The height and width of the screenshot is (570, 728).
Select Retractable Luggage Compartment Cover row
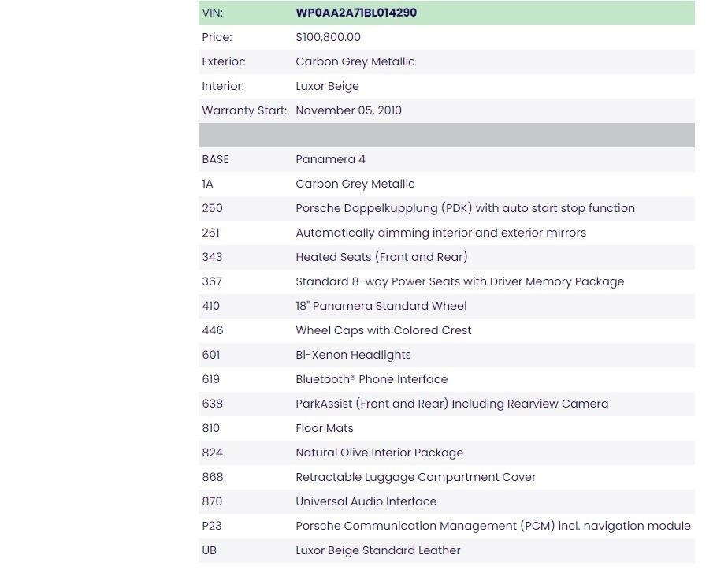click(447, 477)
